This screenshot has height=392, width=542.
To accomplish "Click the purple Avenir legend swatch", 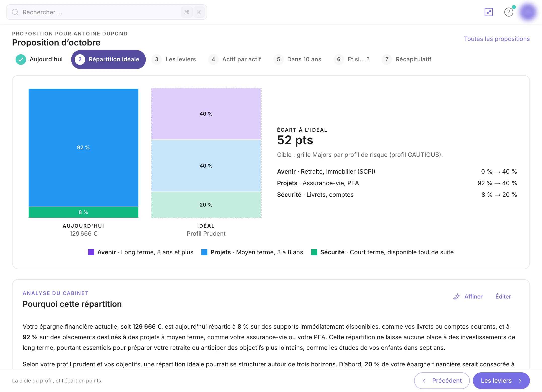I will [91, 252].
